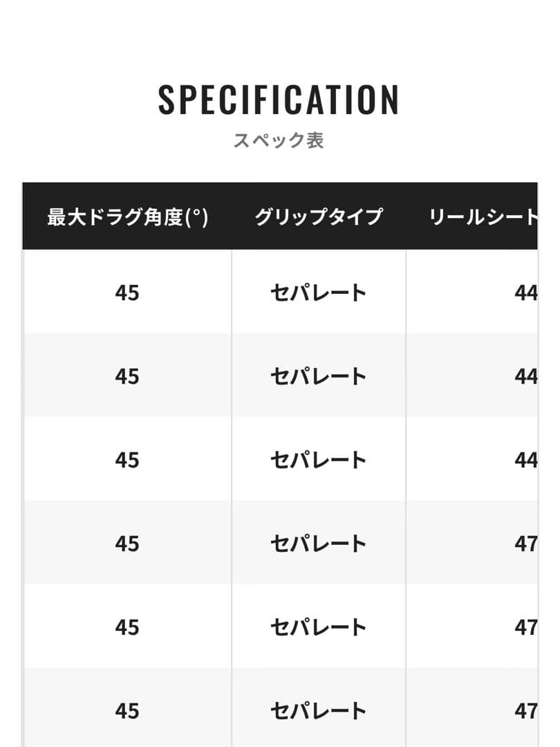
Task: Click the partially visible リールシート column header
Action: pos(483,216)
